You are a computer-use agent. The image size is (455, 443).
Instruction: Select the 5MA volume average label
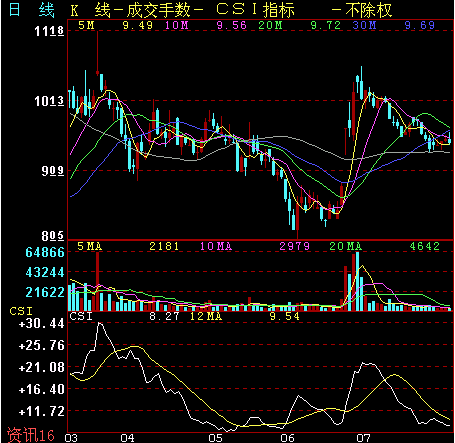89,246
